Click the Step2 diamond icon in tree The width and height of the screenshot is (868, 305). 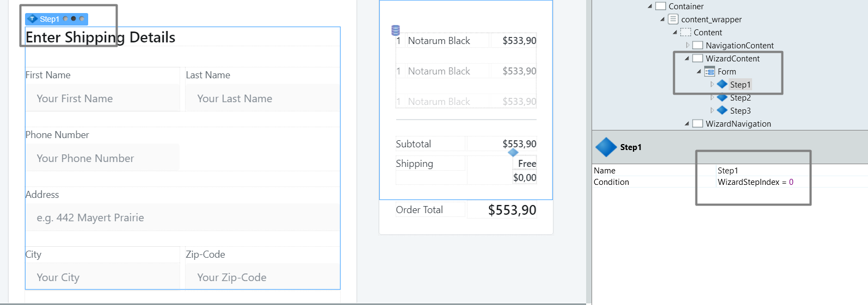coord(722,97)
